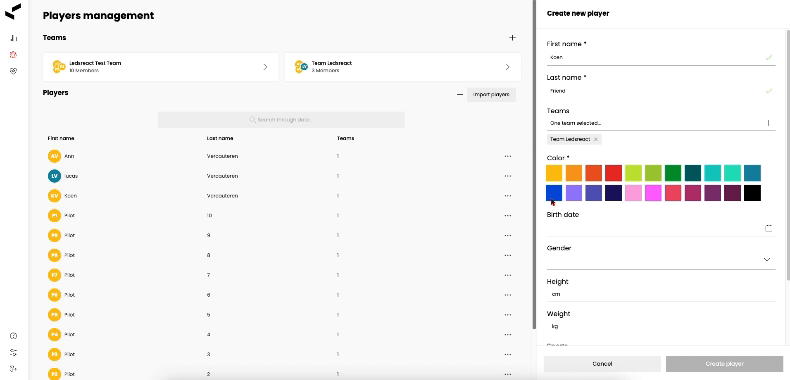Viewport: 790px width, 380px height.
Task: Open options menu for Pilot 6 row
Action: tap(507, 295)
